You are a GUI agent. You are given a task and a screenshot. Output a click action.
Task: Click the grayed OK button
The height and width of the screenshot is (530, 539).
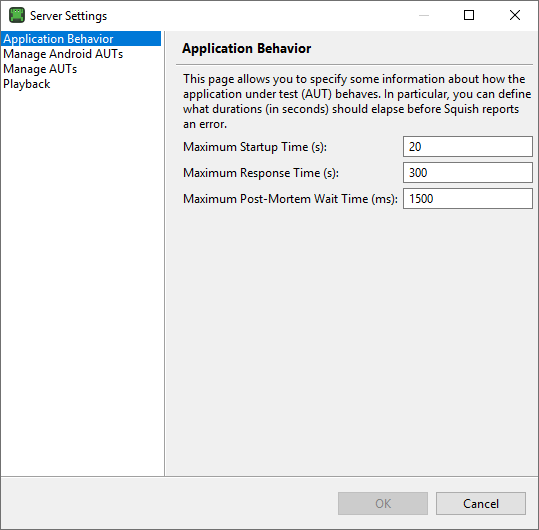click(383, 504)
